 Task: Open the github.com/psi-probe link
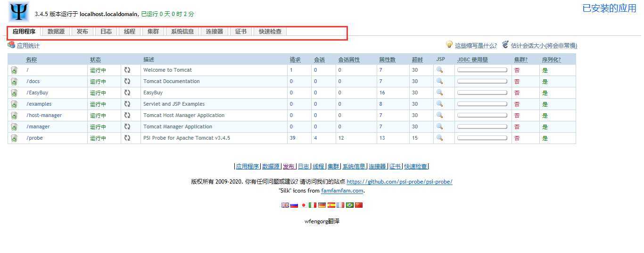coord(399,182)
